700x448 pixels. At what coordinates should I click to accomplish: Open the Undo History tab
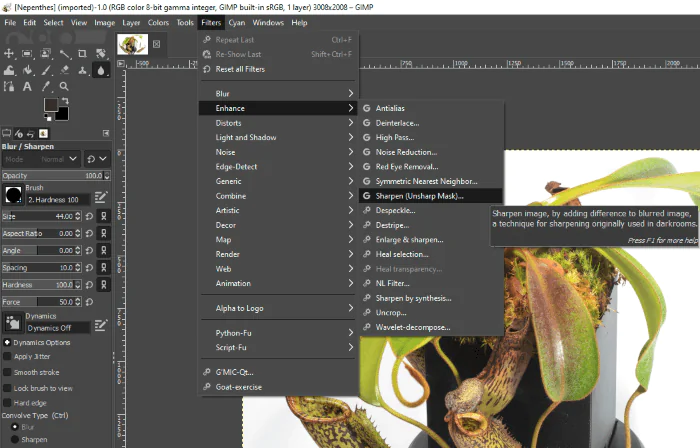coord(31,133)
